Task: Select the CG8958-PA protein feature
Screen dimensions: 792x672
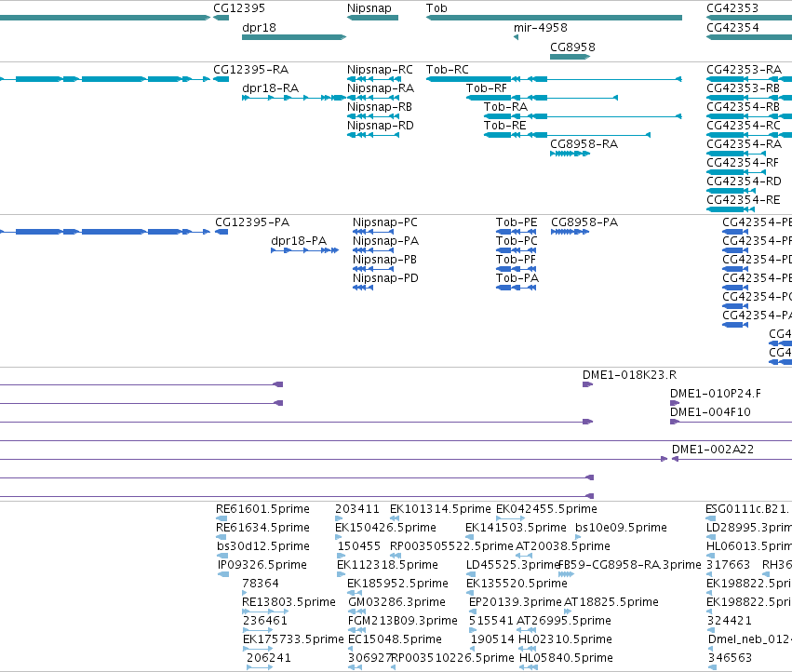Action: point(570,232)
